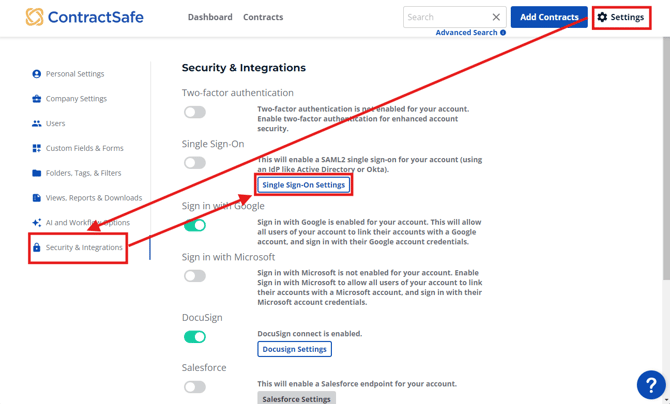Click the Users group icon
Viewport: 670px width, 404px height.
(x=37, y=124)
